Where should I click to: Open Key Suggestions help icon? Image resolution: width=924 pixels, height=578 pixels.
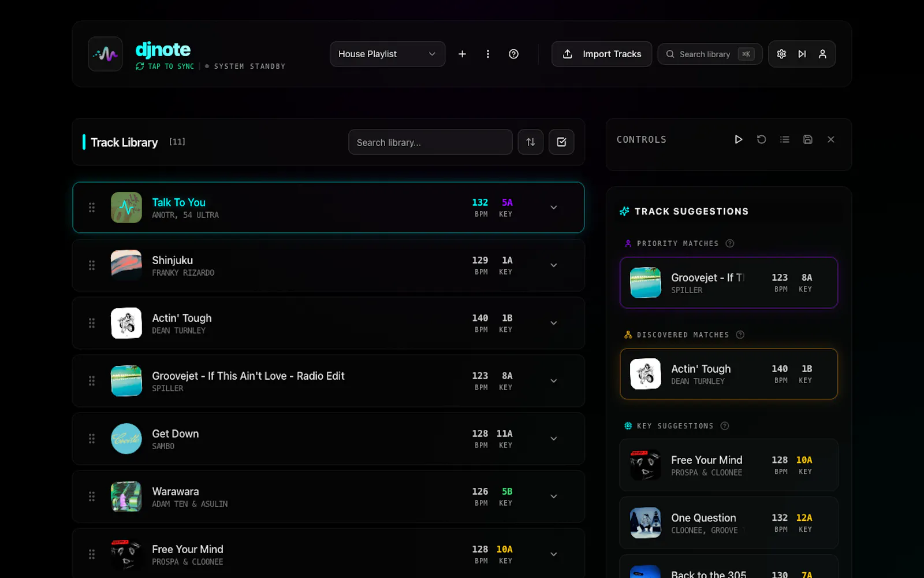point(725,426)
